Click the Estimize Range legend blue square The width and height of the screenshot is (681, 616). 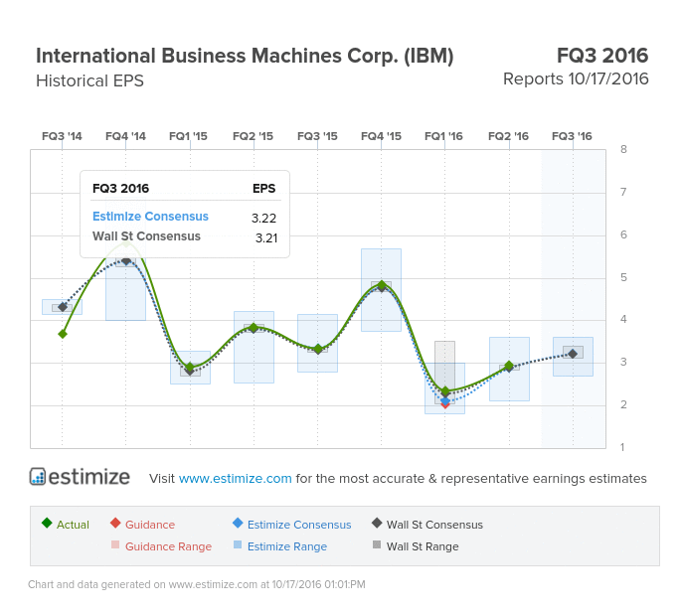click(x=238, y=544)
